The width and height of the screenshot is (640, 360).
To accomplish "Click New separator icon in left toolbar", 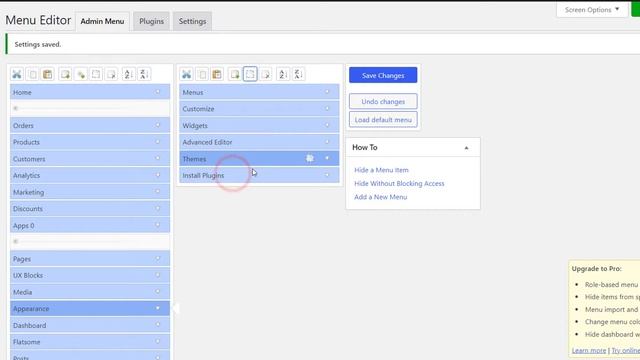I will (81, 74).
